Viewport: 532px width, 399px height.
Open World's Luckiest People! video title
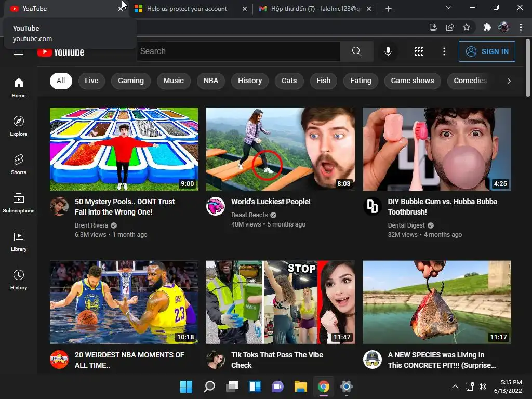click(271, 202)
